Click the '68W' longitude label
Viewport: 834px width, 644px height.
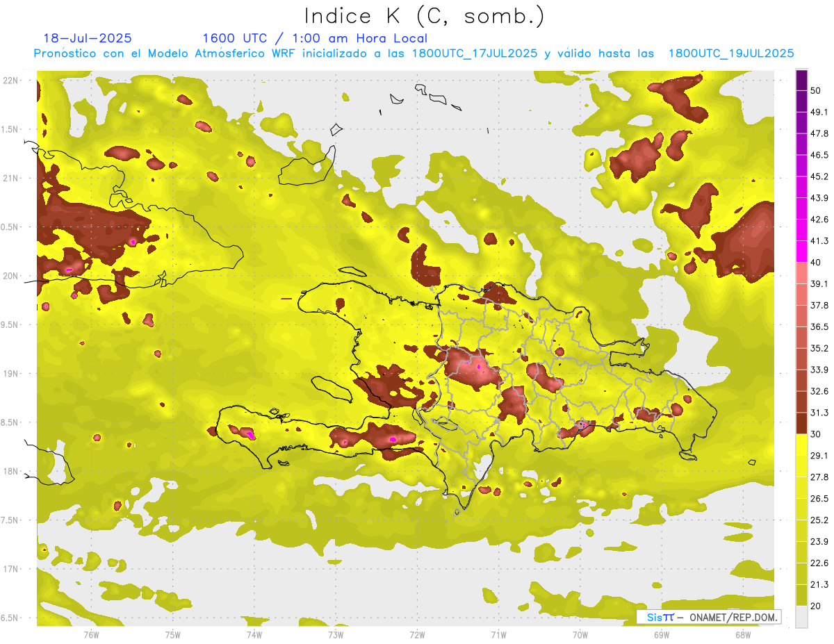[743, 634]
